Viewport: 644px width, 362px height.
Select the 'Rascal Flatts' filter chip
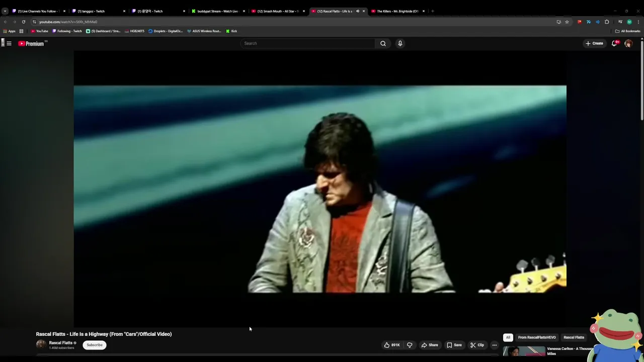[574, 337]
